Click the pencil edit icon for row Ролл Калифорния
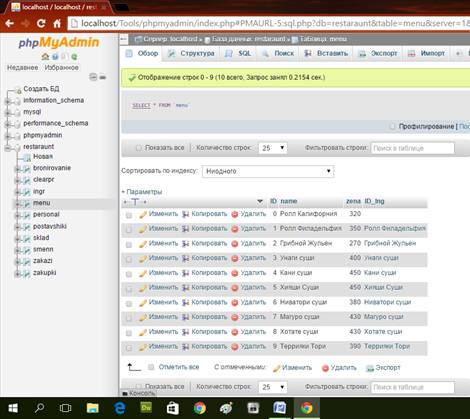This screenshot has height=419, width=470. click(x=143, y=214)
